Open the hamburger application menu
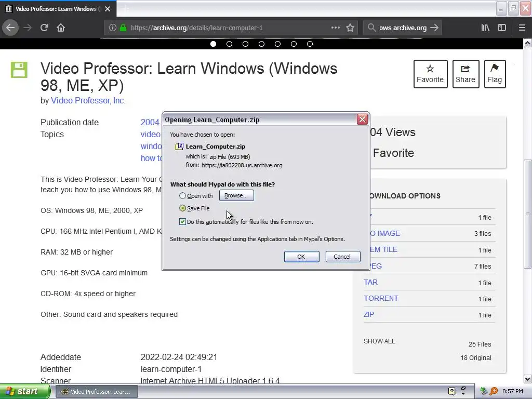The width and height of the screenshot is (532, 399). (522, 28)
